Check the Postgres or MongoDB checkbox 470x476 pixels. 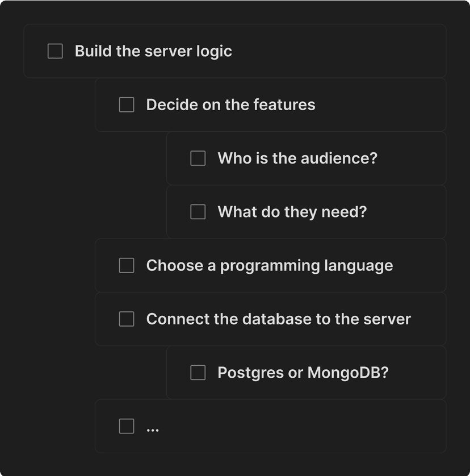(198, 372)
